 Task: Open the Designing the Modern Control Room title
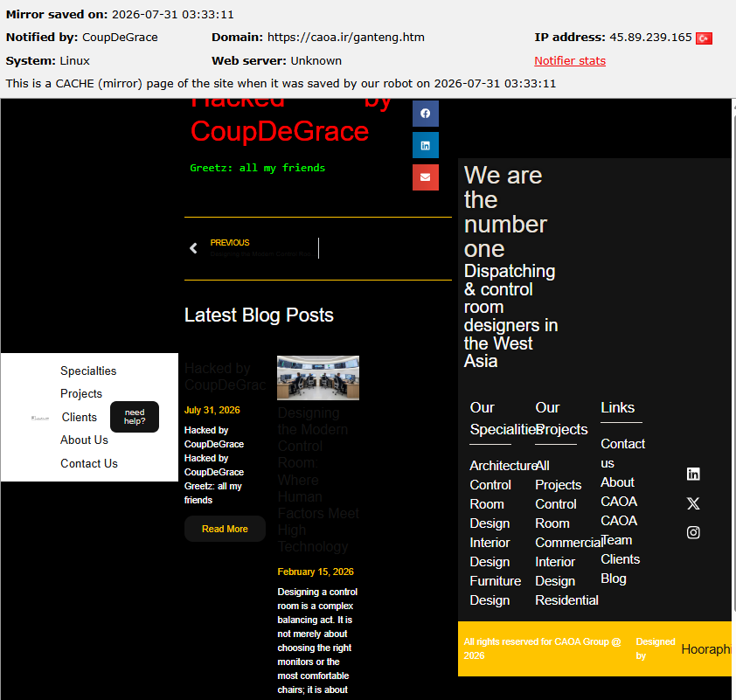click(x=318, y=480)
